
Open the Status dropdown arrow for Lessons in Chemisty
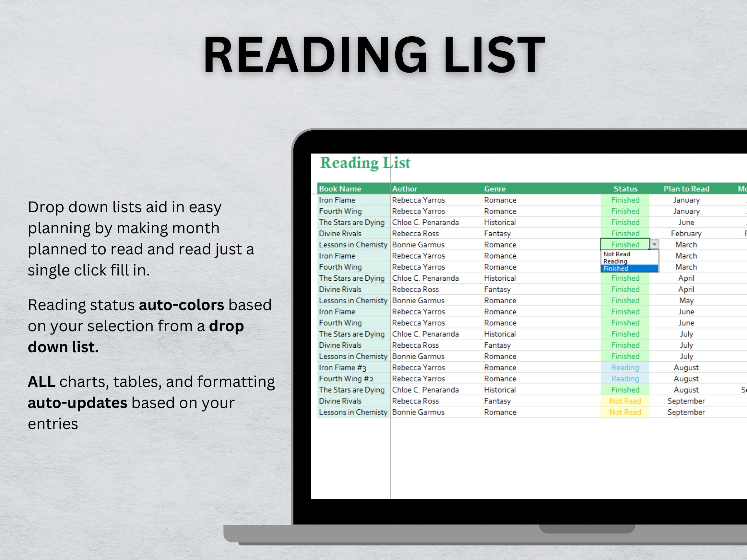pos(655,244)
